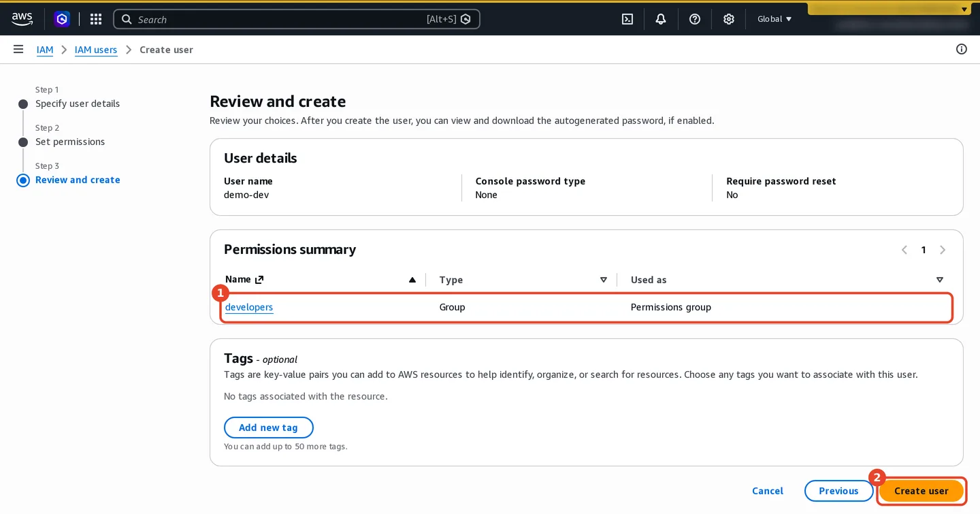Click the purple console extension icon
The image size is (980, 514).
point(62,19)
